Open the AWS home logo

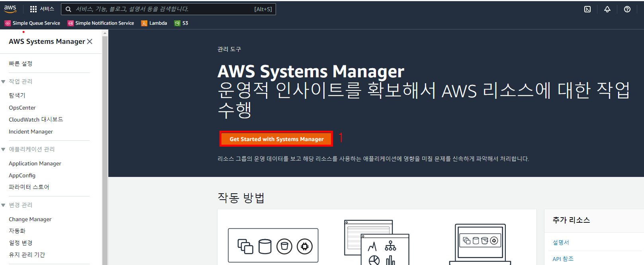(x=10, y=9)
